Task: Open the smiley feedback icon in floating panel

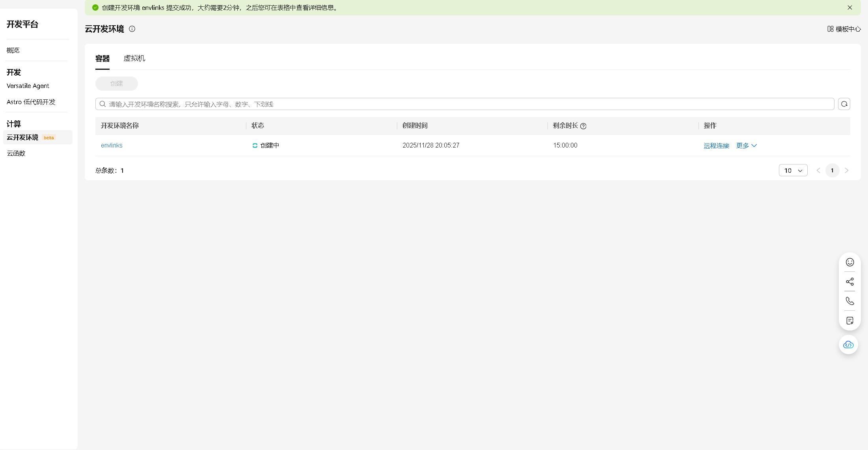Action: (850, 262)
